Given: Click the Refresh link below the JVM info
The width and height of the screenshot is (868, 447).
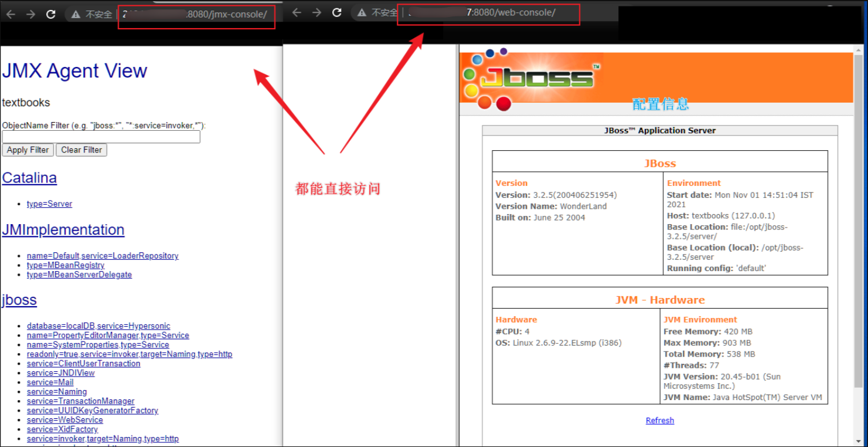Looking at the screenshot, I should [659, 420].
